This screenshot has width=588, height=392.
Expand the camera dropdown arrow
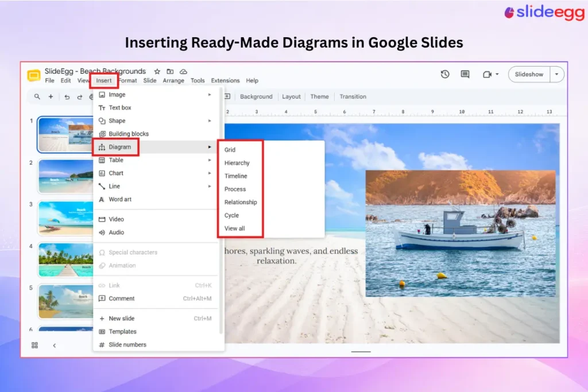click(497, 74)
